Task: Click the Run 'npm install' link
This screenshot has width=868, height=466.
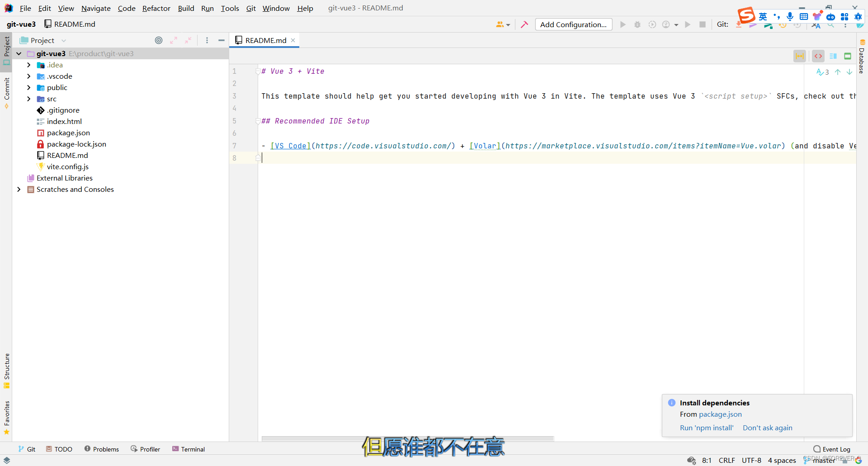Action: 706,428
